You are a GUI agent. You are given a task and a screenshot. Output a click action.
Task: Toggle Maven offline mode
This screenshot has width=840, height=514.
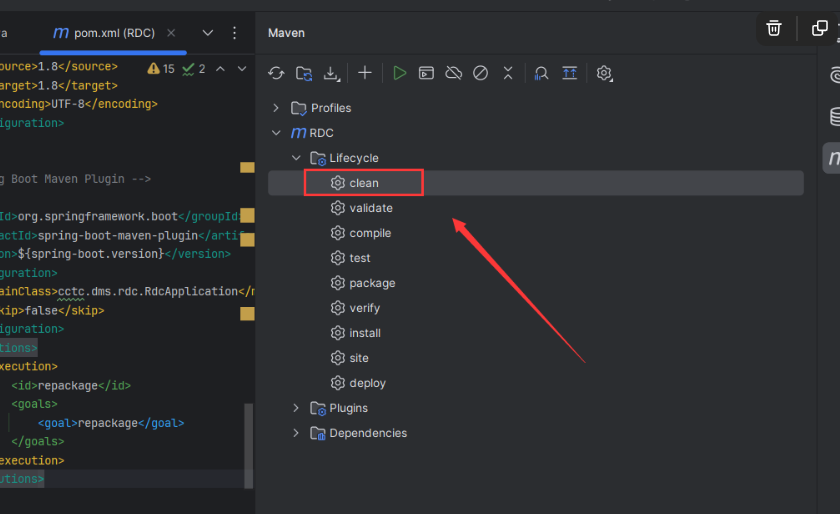[453, 73]
